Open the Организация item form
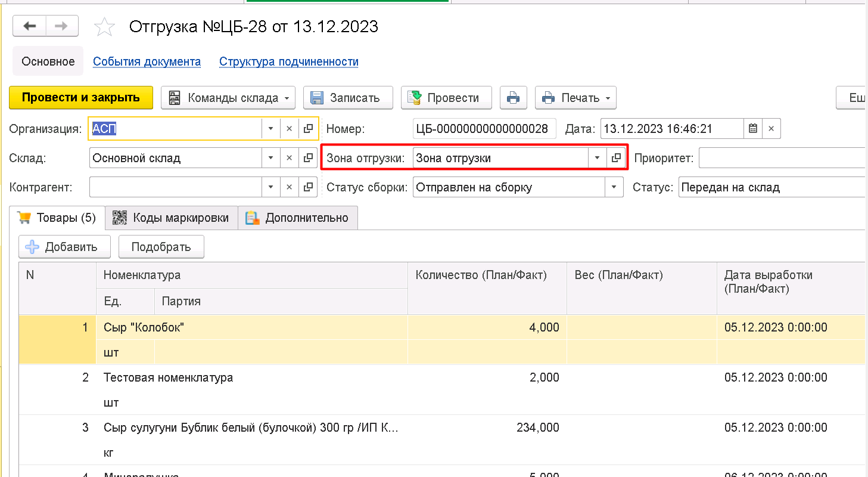The width and height of the screenshot is (868, 477). pyautogui.click(x=308, y=128)
